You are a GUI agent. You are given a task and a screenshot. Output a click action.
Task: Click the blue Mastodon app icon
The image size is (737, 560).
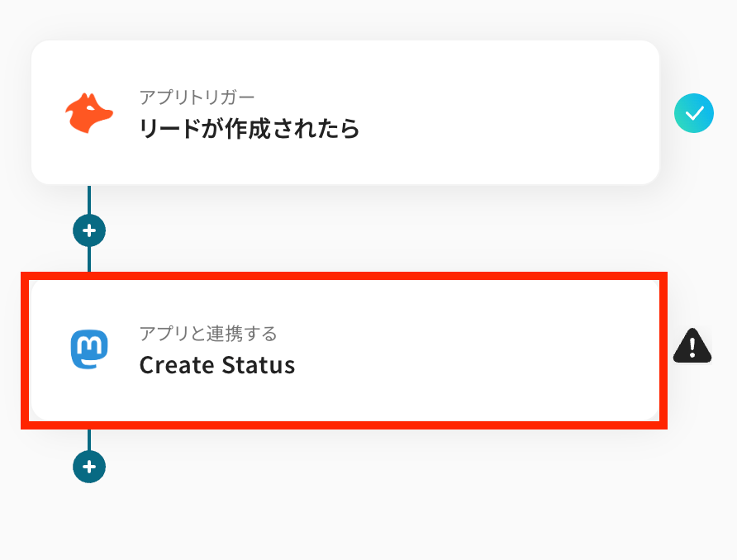point(89,349)
